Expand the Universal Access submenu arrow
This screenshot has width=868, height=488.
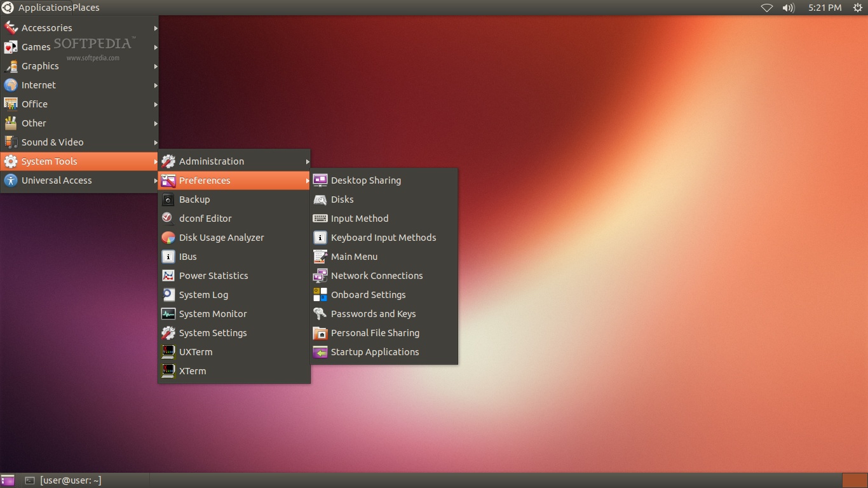[x=155, y=180]
